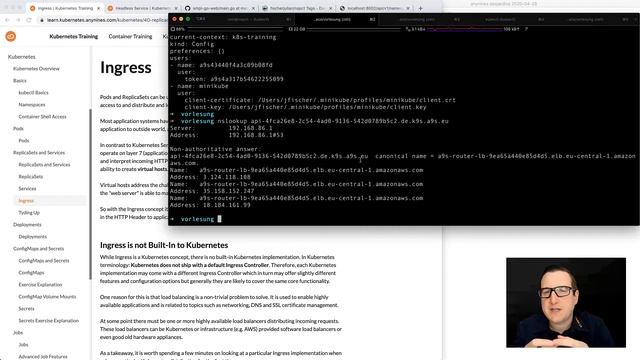The height and width of the screenshot is (360, 640).
Task: Open a new browser tab with plus icon
Action: (x=420, y=8)
